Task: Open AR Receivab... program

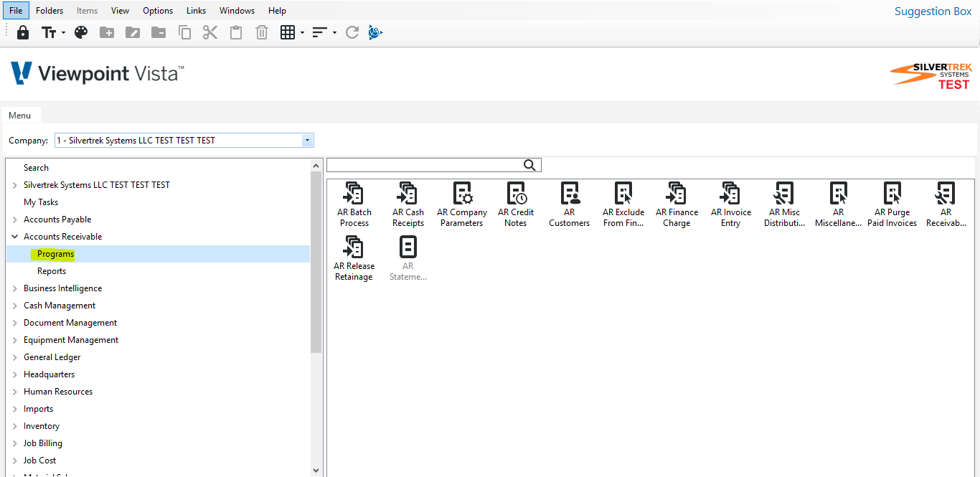Action: pyautogui.click(x=946, y=205)
